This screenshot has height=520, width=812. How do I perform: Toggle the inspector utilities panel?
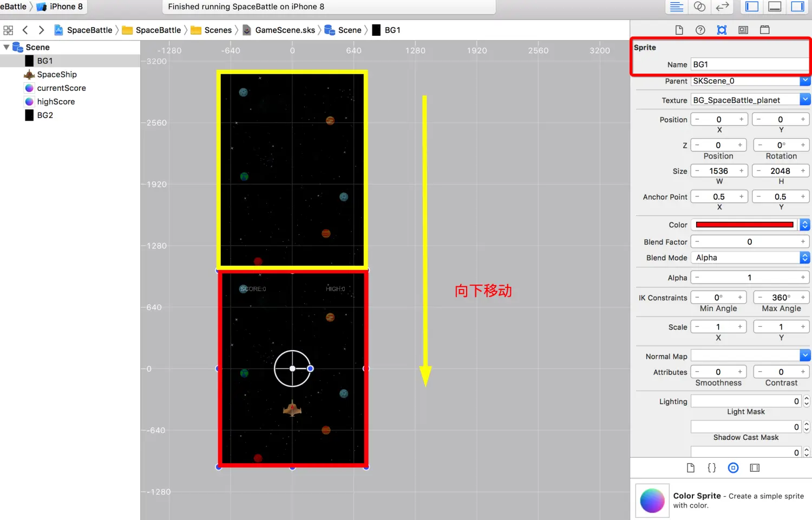point(797,6)
